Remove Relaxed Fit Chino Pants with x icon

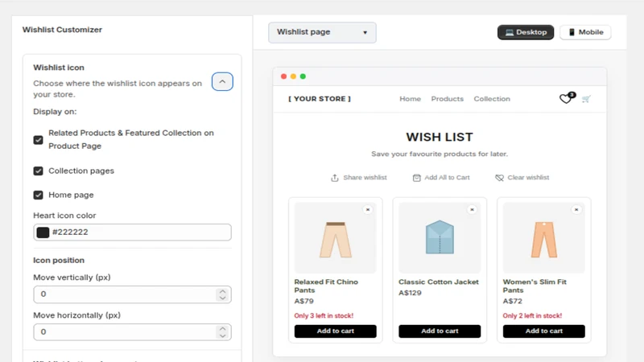click(368, 210)
